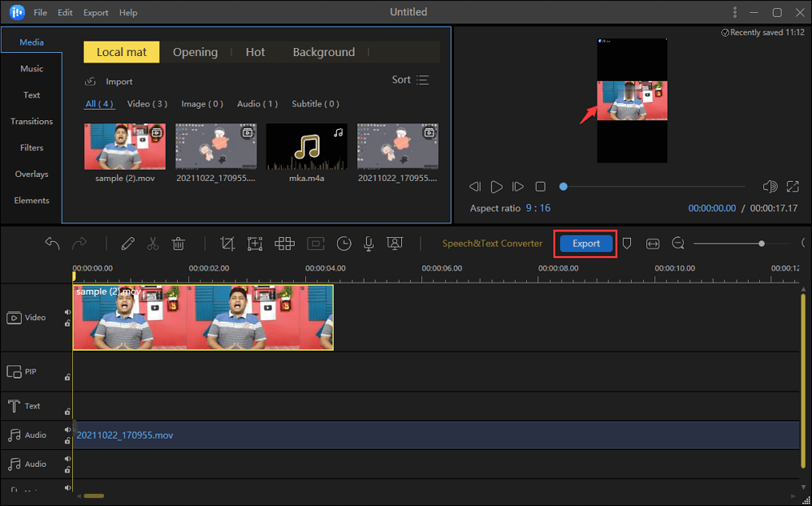Viewport: 812px width, 506px height.
Task: Delete clip with trash icon
Action: click(x=179, y=244)
